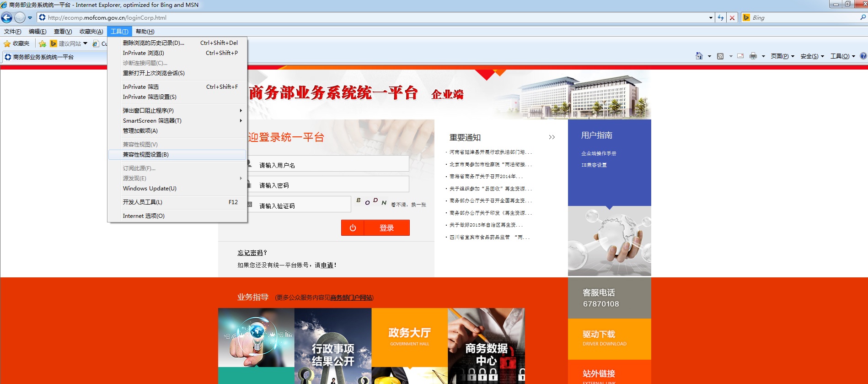Open the recent pages dropdown beside Forward

[x=30, y=18]
